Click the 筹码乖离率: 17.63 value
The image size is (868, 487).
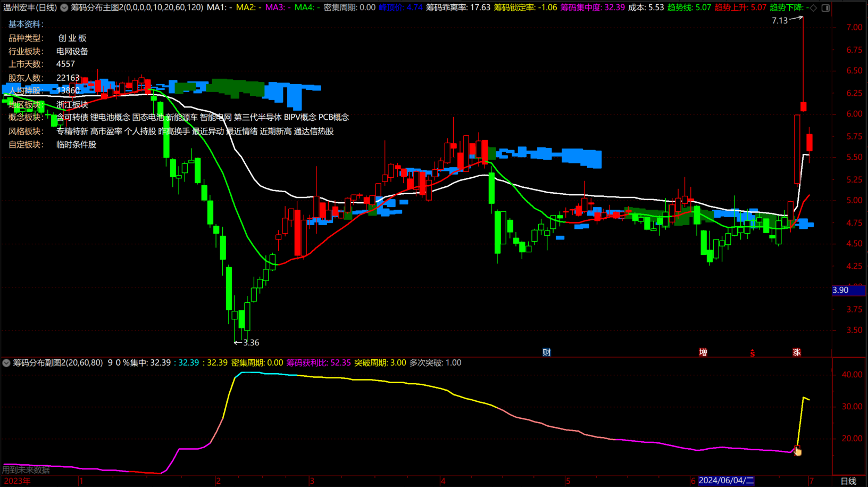[x=458, y=7]
